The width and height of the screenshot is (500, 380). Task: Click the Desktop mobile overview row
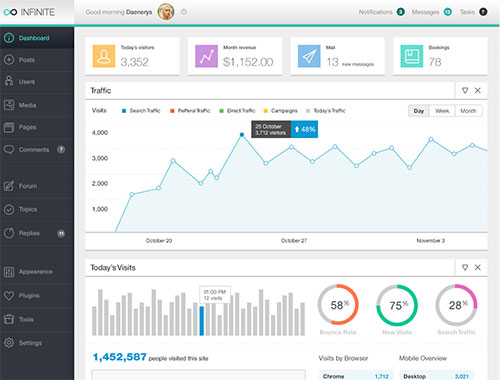pos(436,376)
